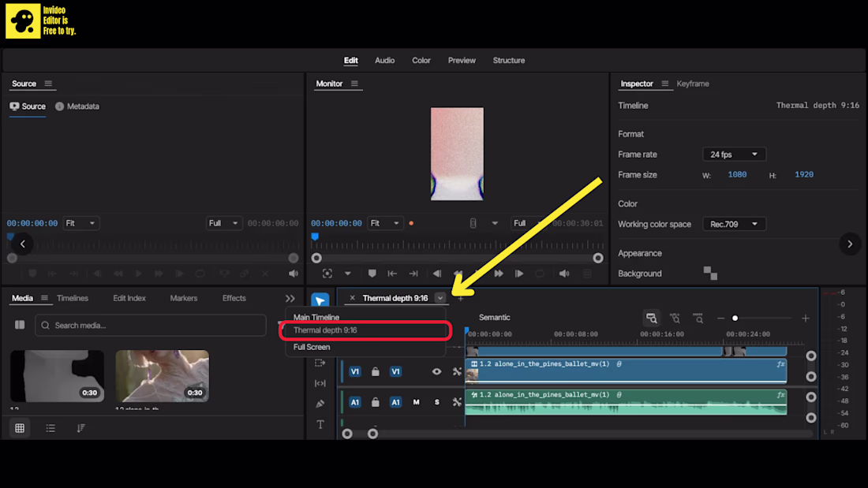Select the Text tool in timeline toolbar
The height and width of the screenshot is (488, 868).
(320, 424)
